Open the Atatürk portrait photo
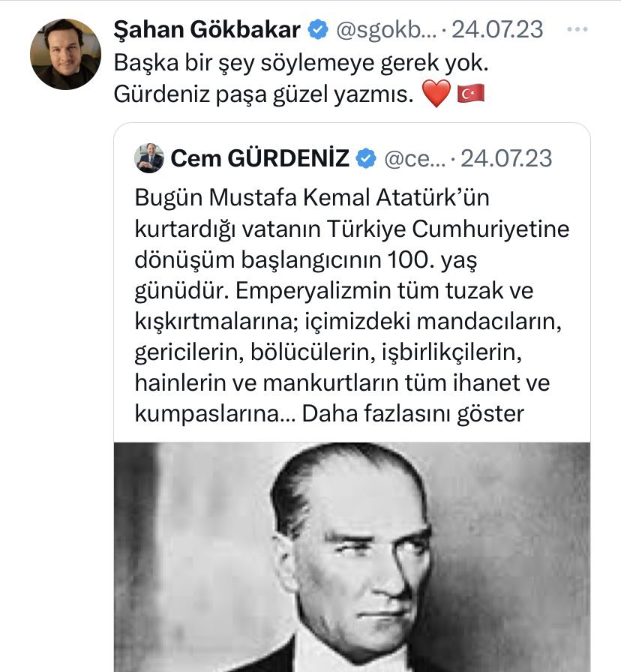 [352, 556]
